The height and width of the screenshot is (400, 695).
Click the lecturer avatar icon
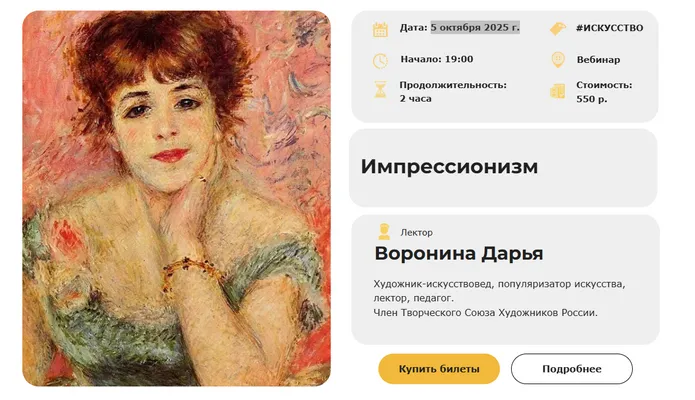384,232
